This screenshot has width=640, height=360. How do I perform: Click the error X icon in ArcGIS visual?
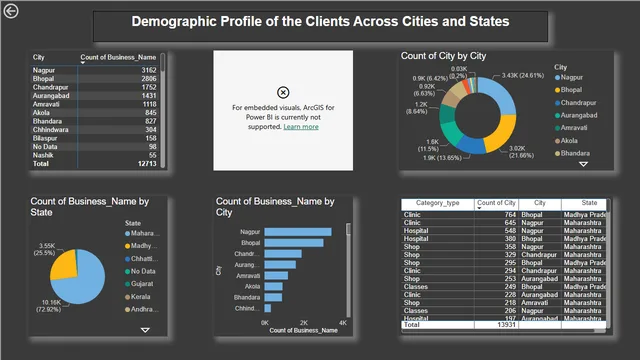click(283, 92)
